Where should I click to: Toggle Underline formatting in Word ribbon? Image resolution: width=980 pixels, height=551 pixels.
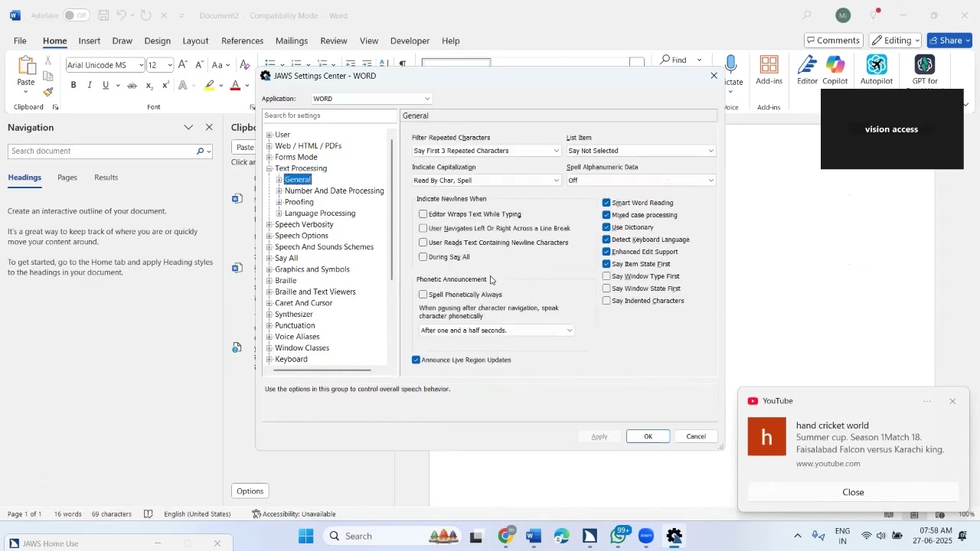click(x=106, y=85)
